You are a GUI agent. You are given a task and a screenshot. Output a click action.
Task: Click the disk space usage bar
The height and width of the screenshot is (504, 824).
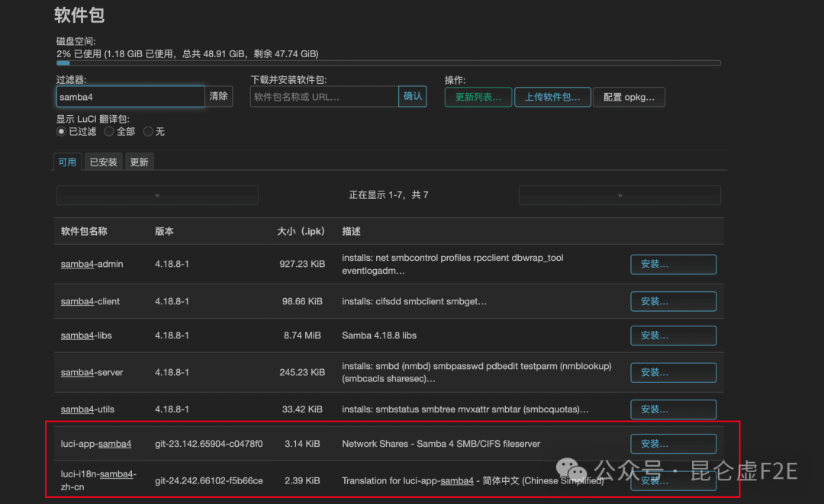coord(388,63)
